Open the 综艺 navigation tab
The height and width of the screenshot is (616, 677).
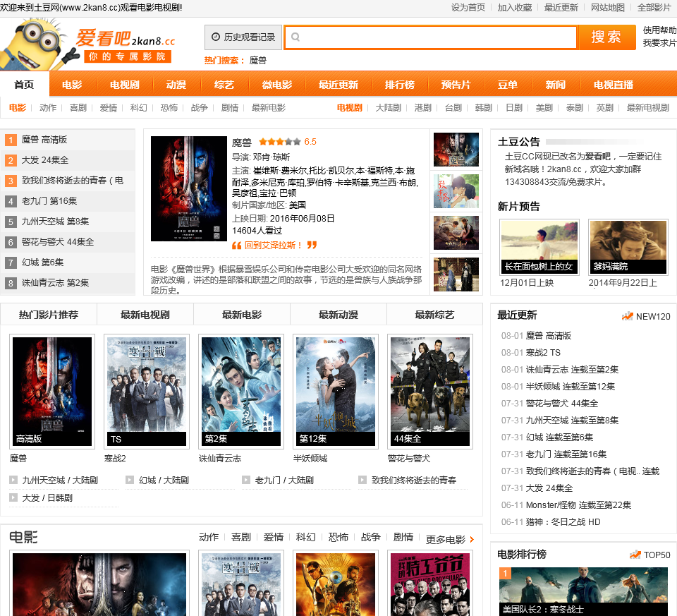pos(224,84)
